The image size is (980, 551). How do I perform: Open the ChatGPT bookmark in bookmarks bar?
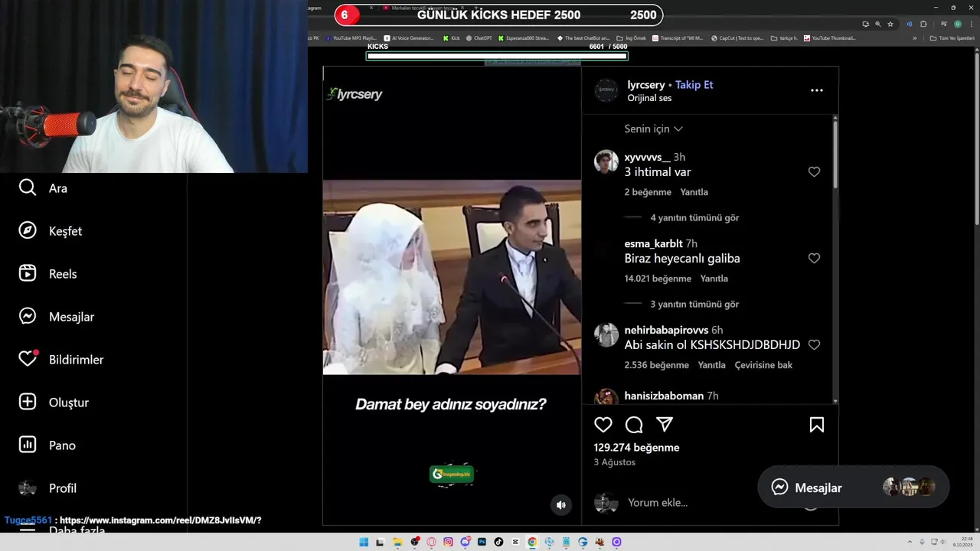coord(479,37)
